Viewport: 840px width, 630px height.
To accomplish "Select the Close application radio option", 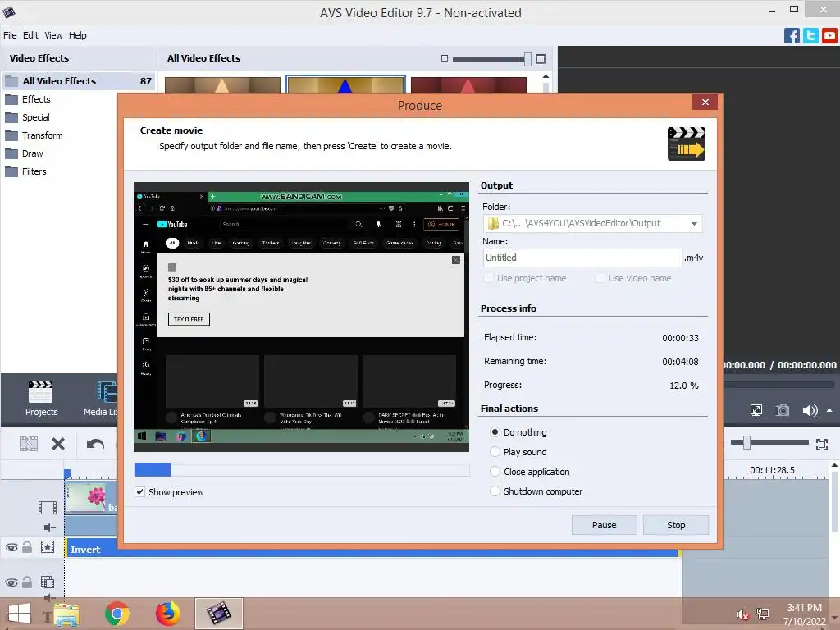I will point(495,472).
